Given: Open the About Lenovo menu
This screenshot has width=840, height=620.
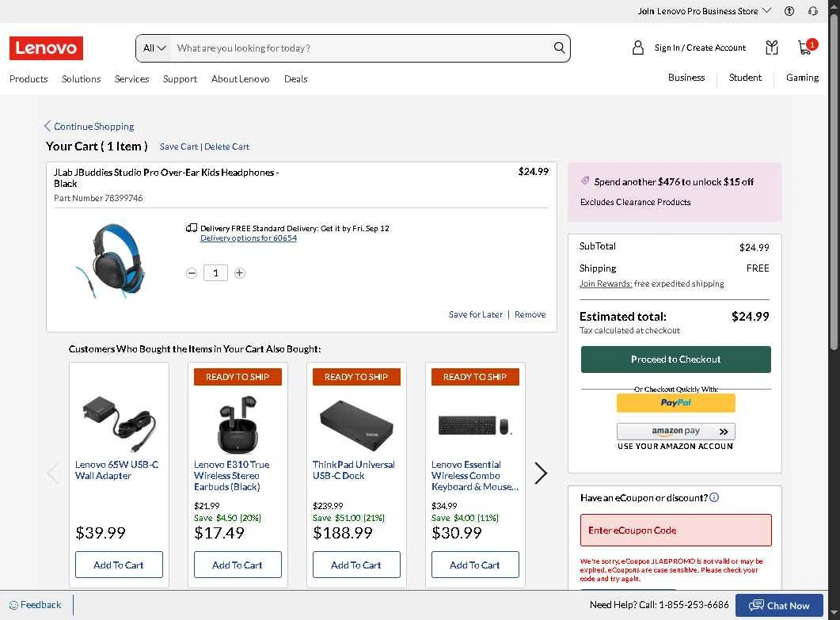Looking at the screenshot, I should click(x=241, y=78).
